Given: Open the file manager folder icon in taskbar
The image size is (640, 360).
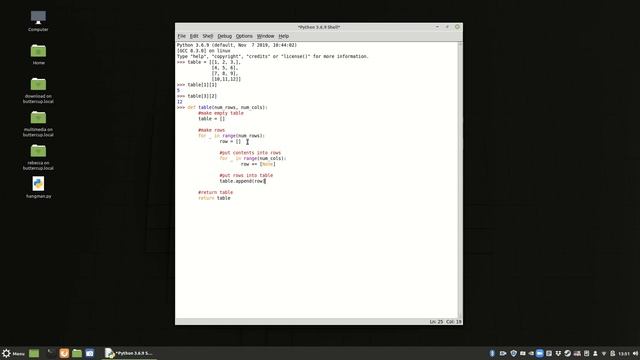Looking at the screenshot, I should (77, 353).
